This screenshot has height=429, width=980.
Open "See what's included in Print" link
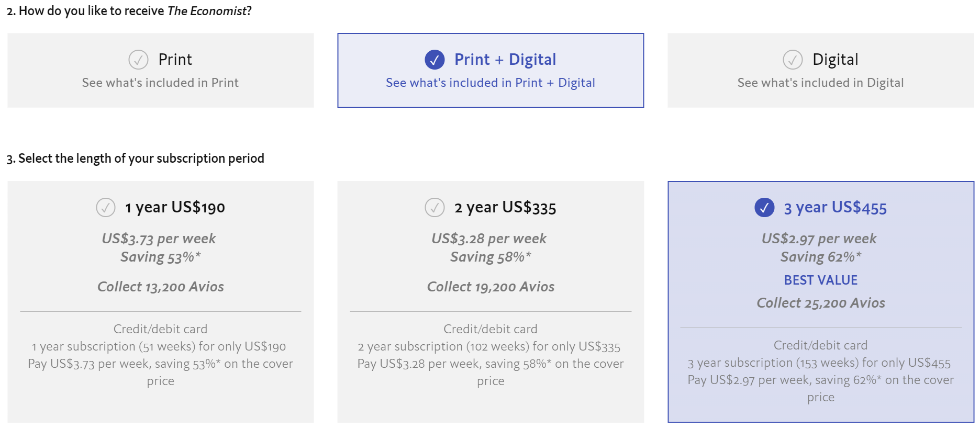click(160, 83)
